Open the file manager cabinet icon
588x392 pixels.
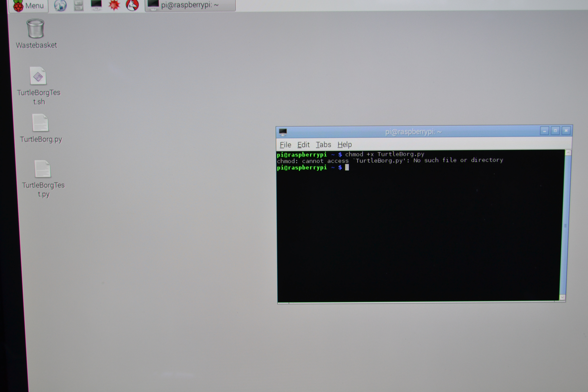coord(78,5)
